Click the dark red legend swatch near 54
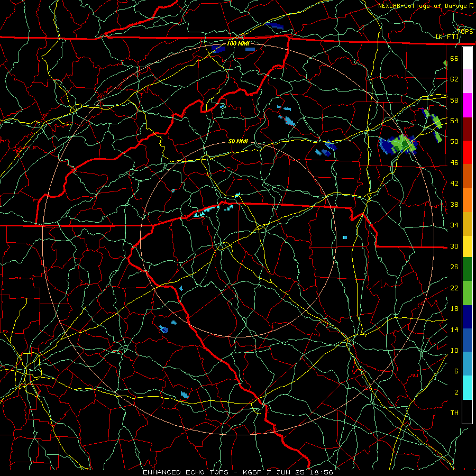The height and width of the screenshot is (476, 476). 467,129
